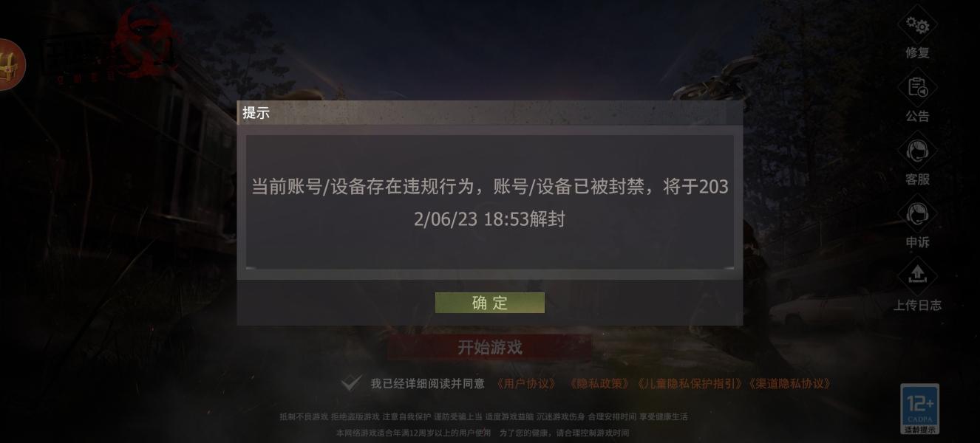980x443 pixels.
Task: Open the 《隐私政策》 link
Action: pos(598,384)
